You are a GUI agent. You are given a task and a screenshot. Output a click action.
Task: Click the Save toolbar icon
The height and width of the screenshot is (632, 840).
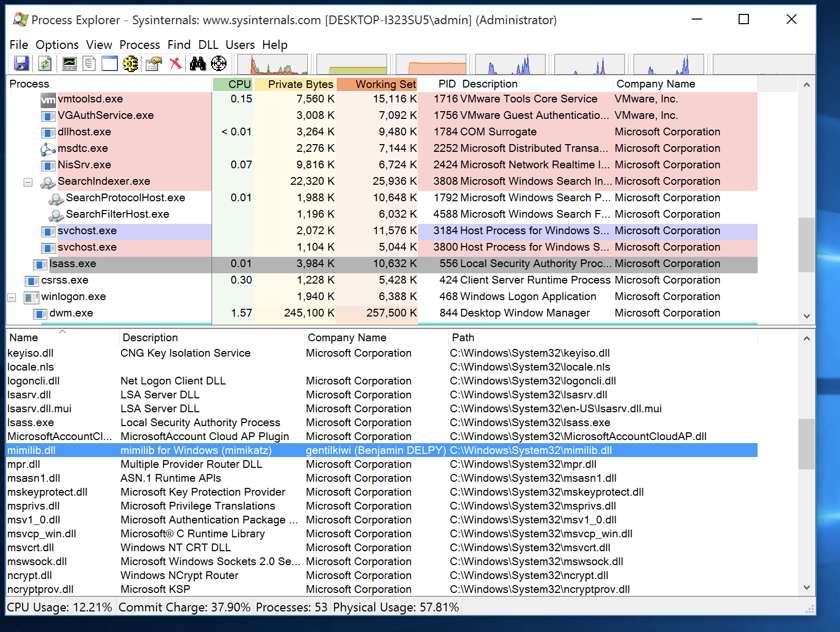21,64
